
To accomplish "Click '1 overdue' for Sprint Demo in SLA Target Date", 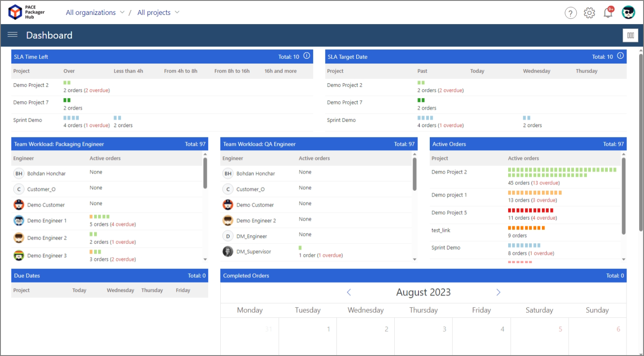I will tap(451, 125).
